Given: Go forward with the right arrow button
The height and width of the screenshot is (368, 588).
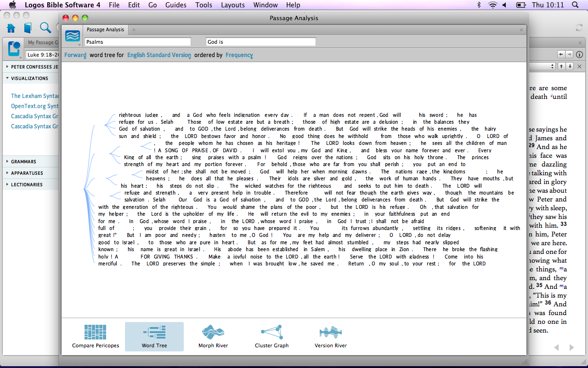Looking at the screenshot, I should coord(569,54).
